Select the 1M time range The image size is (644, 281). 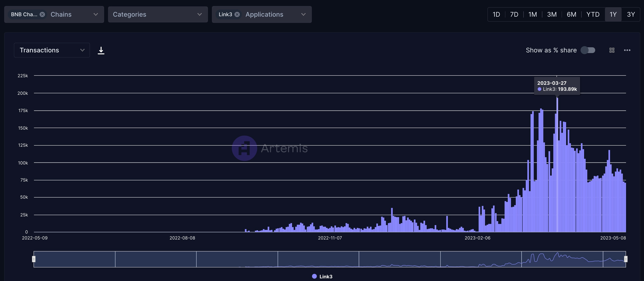pos(533,14)
